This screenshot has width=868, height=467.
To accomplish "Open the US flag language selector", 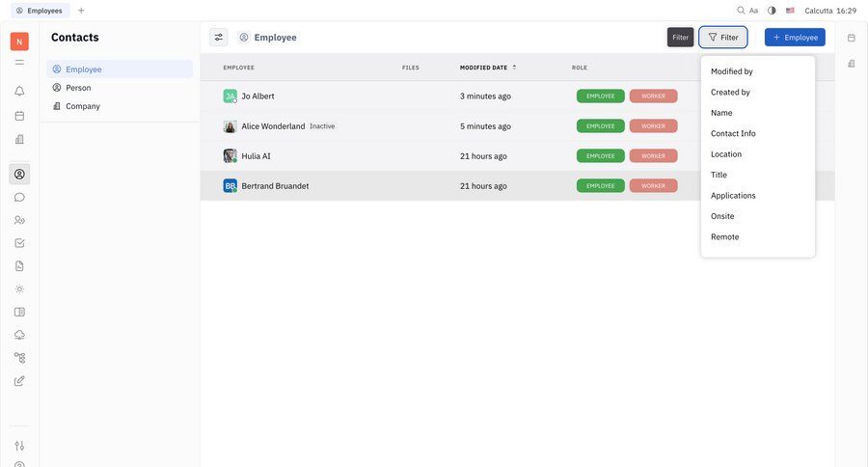I will coord(790,11).
